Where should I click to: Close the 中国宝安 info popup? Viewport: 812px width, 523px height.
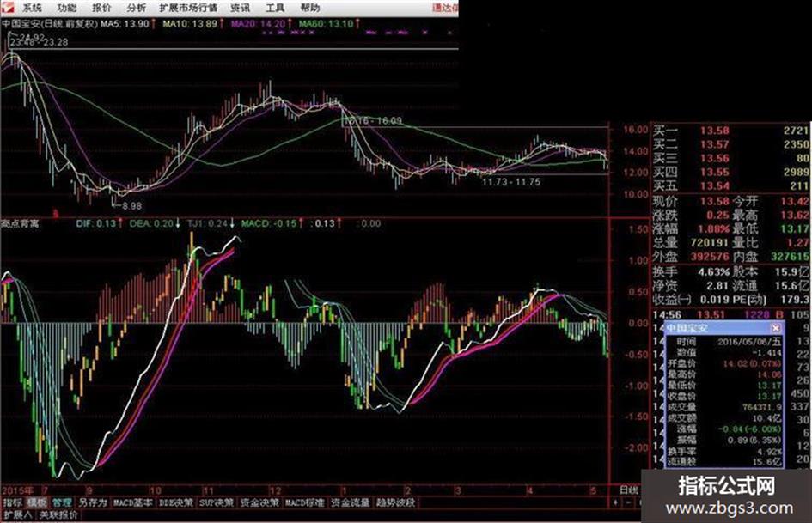pos(776,328)
